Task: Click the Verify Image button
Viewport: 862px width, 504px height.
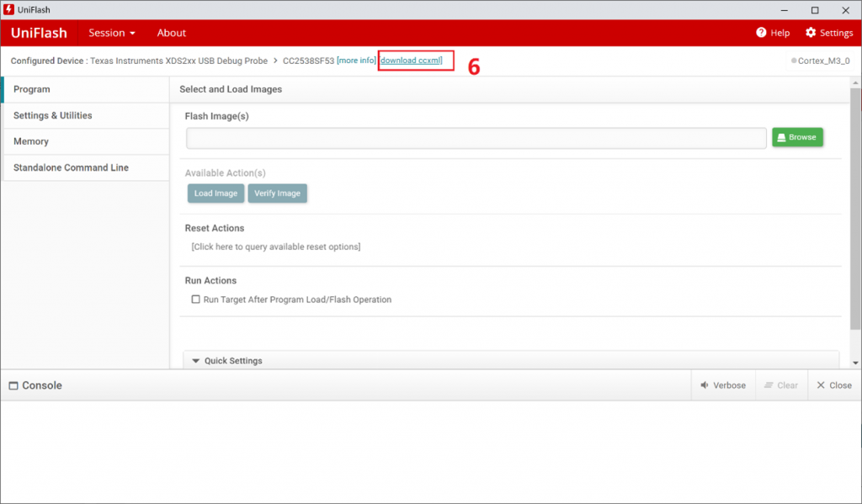Action: 277,194
